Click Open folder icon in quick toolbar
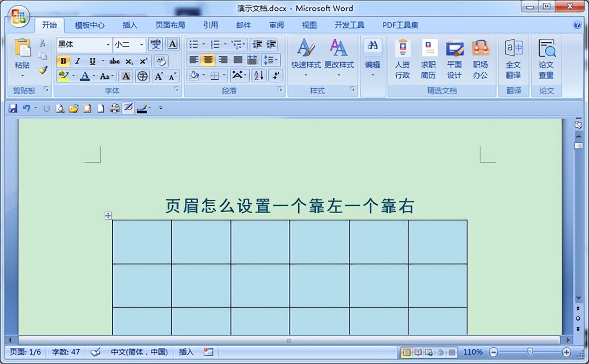This screenshot has height=364, width=589. (x=74, y=108)
